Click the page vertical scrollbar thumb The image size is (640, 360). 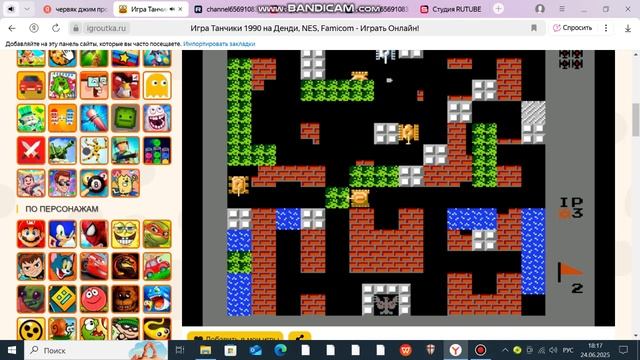(x=636, y=120)
